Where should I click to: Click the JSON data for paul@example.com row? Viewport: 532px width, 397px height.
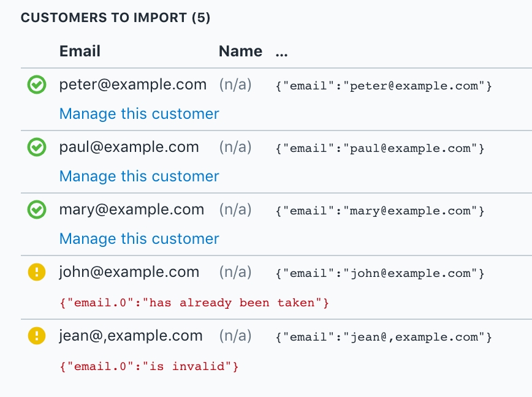tap(380, 148)
